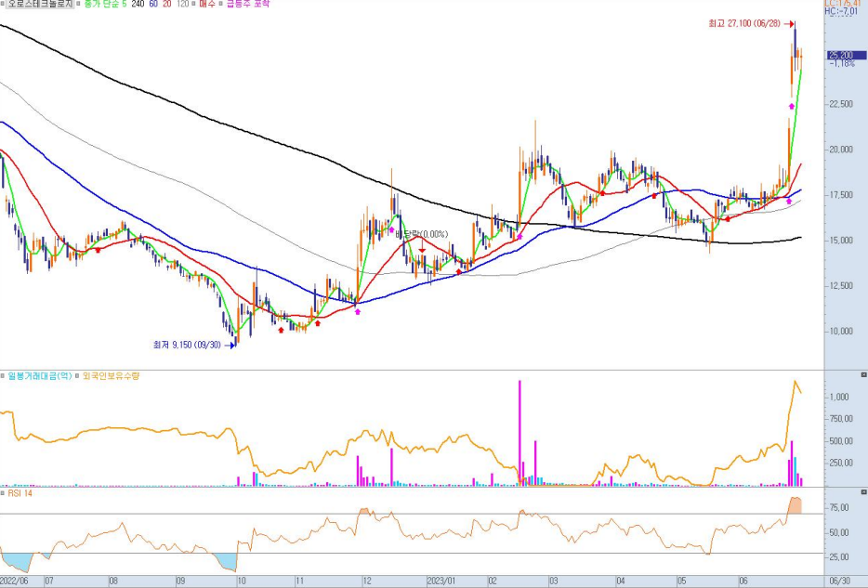The height and width of the screenshot is (588, 868).
Task: Click the 08 month marker on time axis
Action: (113, 581)
